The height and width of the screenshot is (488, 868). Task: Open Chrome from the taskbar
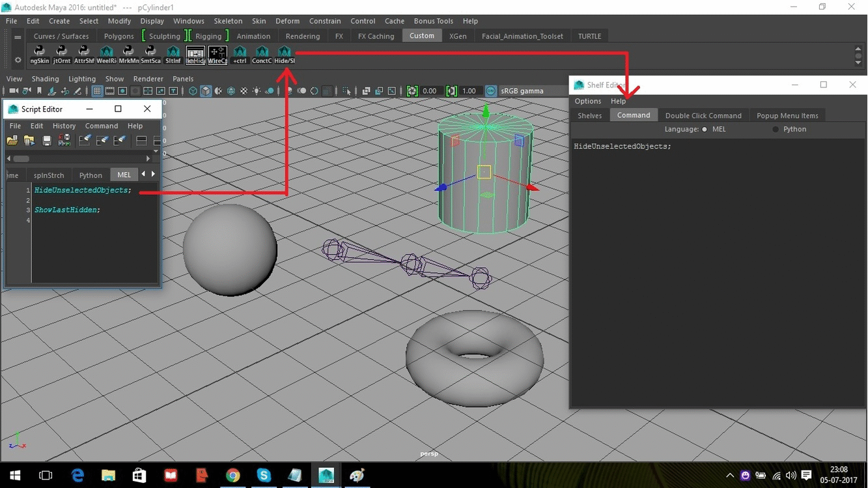click(232, 476)
